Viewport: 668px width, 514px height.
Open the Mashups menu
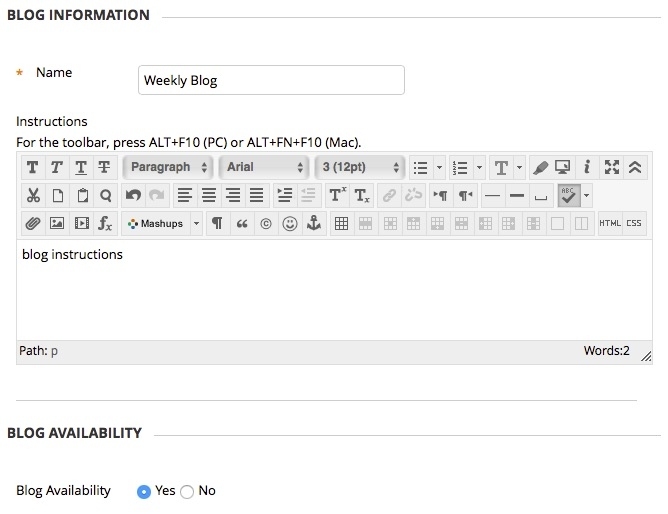pyautogui.click(x=162, y=223)
